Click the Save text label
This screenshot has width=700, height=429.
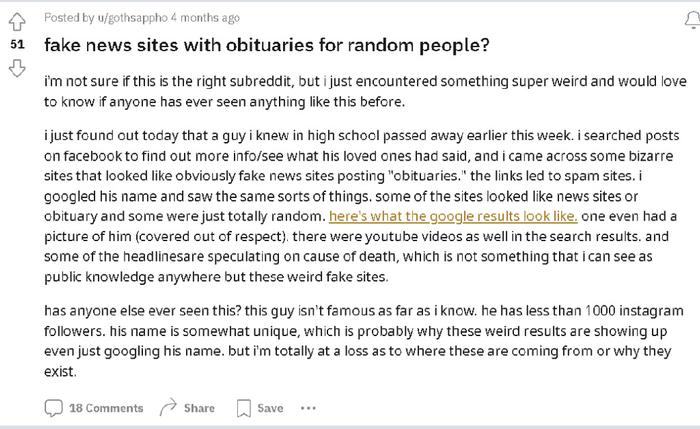coord(270,408)
